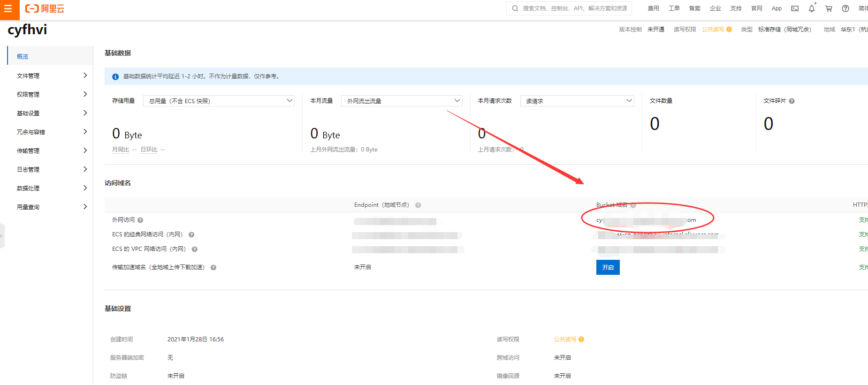The image size is (868, 385).
Task: Click the top search input field
Action: tap(572, 8)
